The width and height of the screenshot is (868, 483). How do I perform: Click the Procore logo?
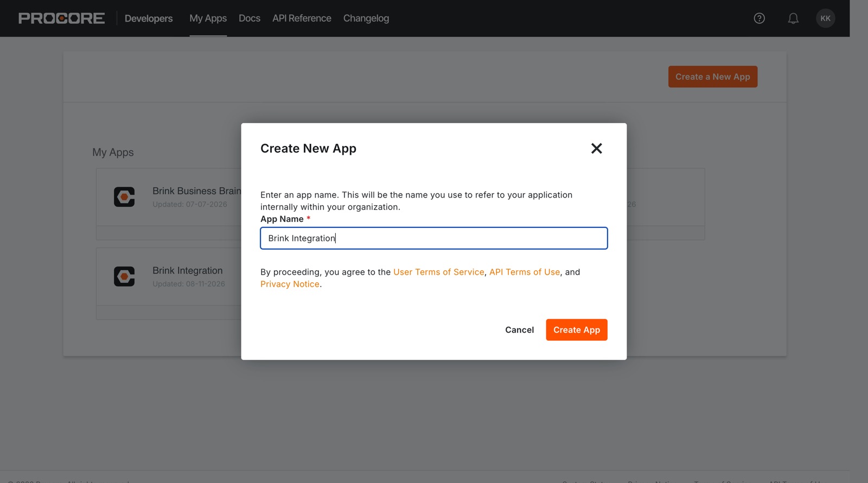61,18
